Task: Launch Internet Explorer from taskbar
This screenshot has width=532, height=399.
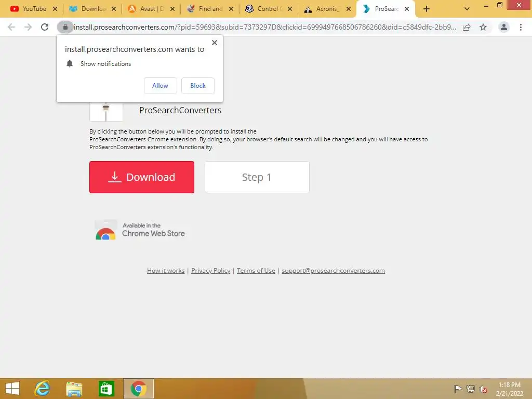Action: click(43, 389)
